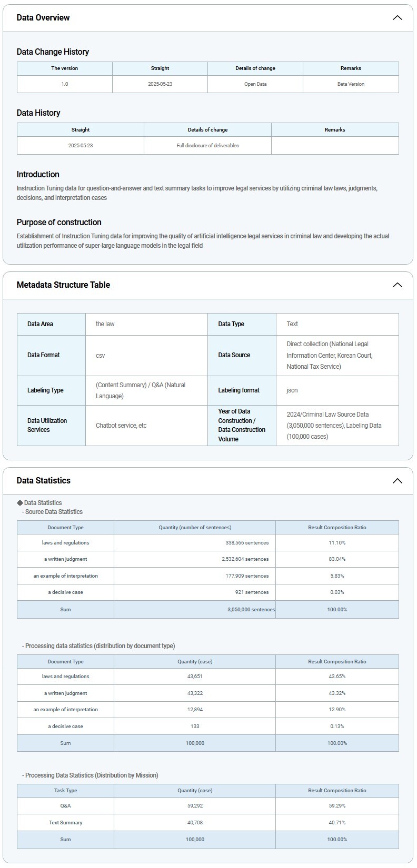Click the csv Data Format value
The width and height of the screenshot is (417, 868).
(100, 356)
